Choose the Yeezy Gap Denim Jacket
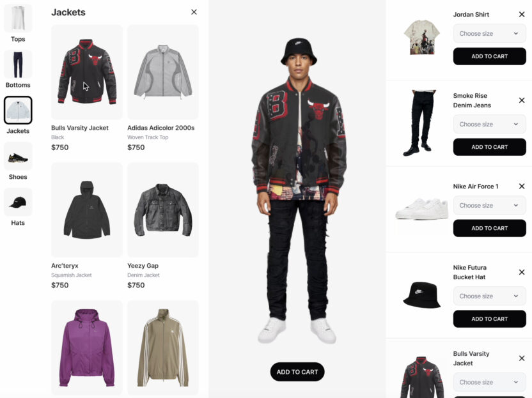This screenshot has height=398, width=532. point(163,210)
